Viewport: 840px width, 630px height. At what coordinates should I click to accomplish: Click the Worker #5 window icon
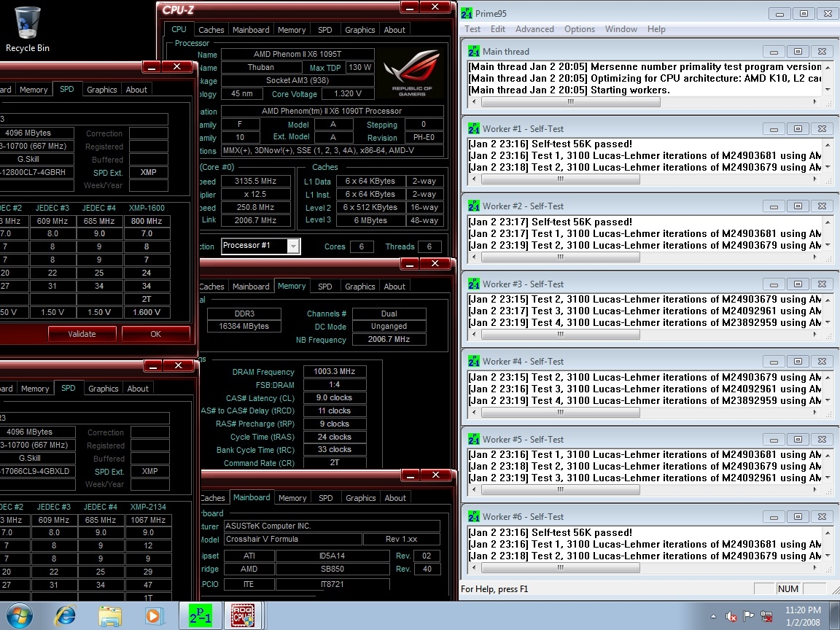(x=473, y=439)
